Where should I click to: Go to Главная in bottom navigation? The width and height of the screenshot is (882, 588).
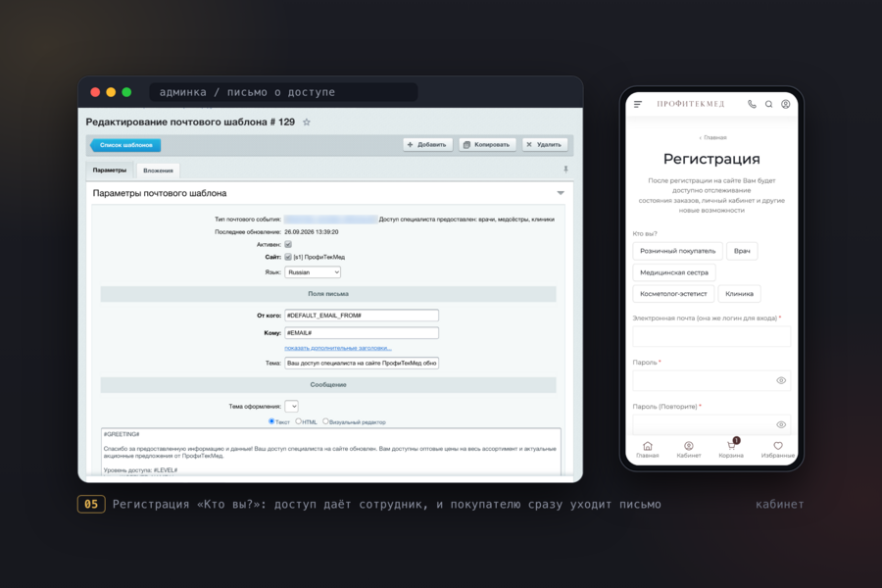[648, 450]
